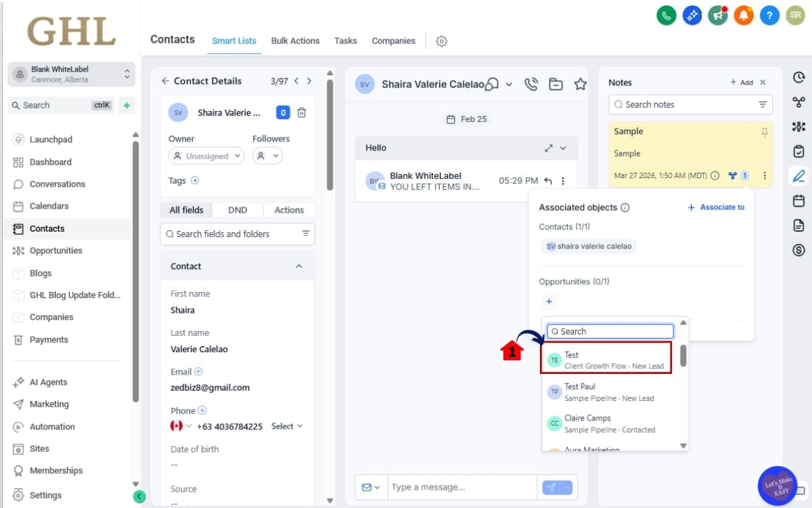Collapse the Contact fields section

pyautogui.click(x=299, y=266)
